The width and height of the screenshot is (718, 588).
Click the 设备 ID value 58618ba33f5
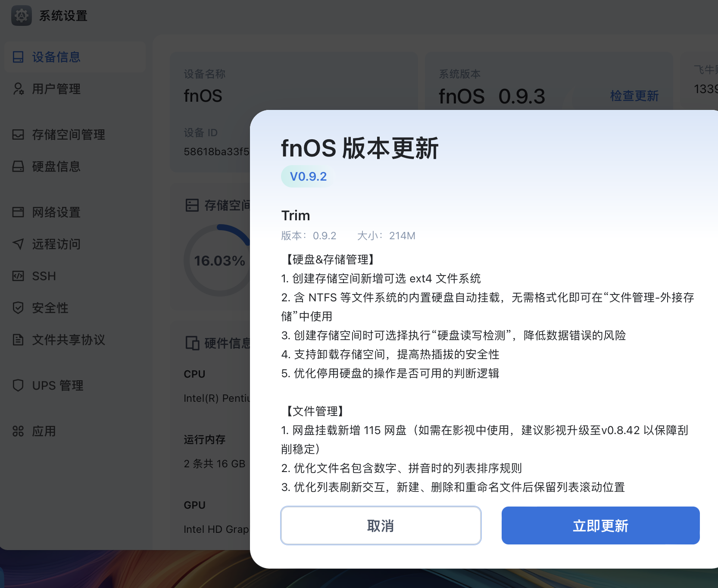pos(216,152)
